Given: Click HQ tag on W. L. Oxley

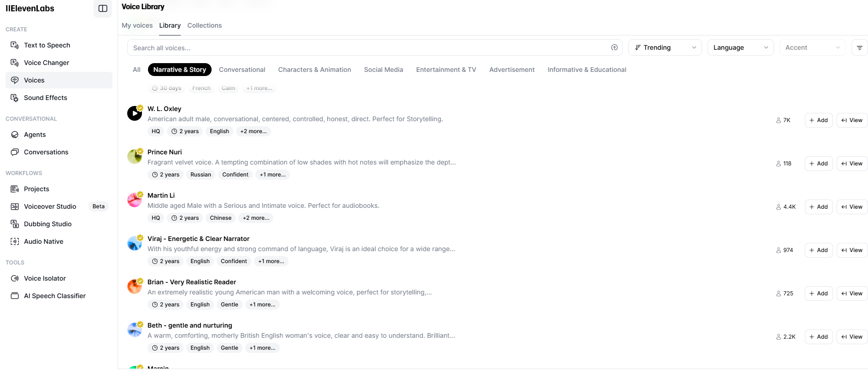Looking at the screenshot, I should pyautogui.click(x=156, y=131).
